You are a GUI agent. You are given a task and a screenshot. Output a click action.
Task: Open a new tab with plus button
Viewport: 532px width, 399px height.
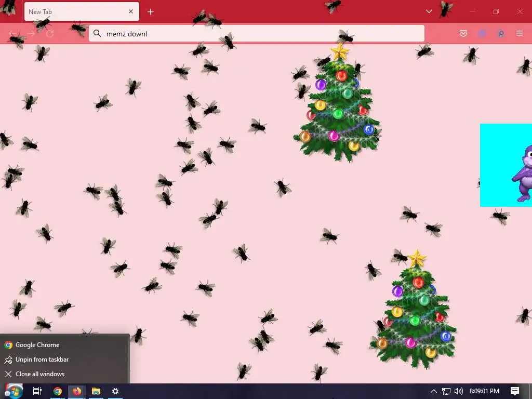(150, 12)
